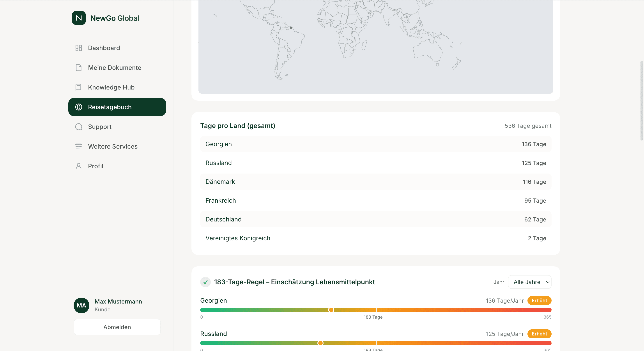
Task: Select the Deutschland 62 Tage row
Action: [x=376, y=219]
